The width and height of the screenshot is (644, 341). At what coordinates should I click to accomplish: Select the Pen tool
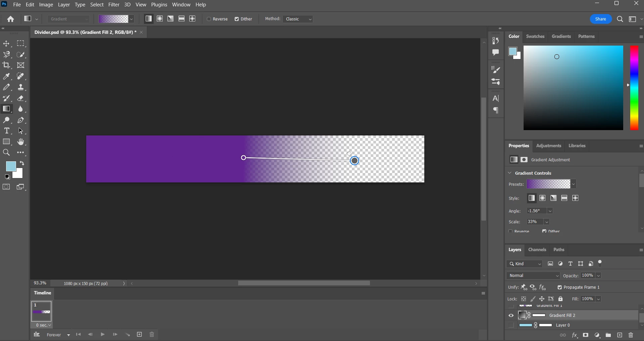click(21, 120)
